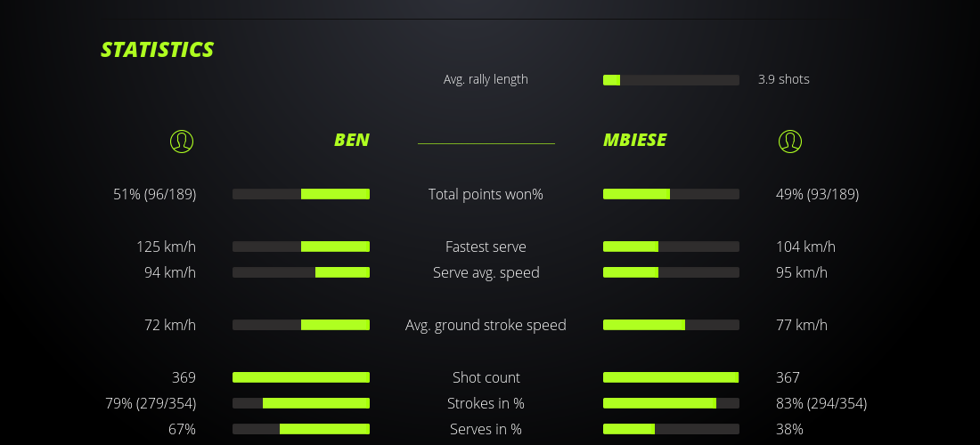
Task: Click the Avg. ground stroke speed label
Action: coord(486,325)
